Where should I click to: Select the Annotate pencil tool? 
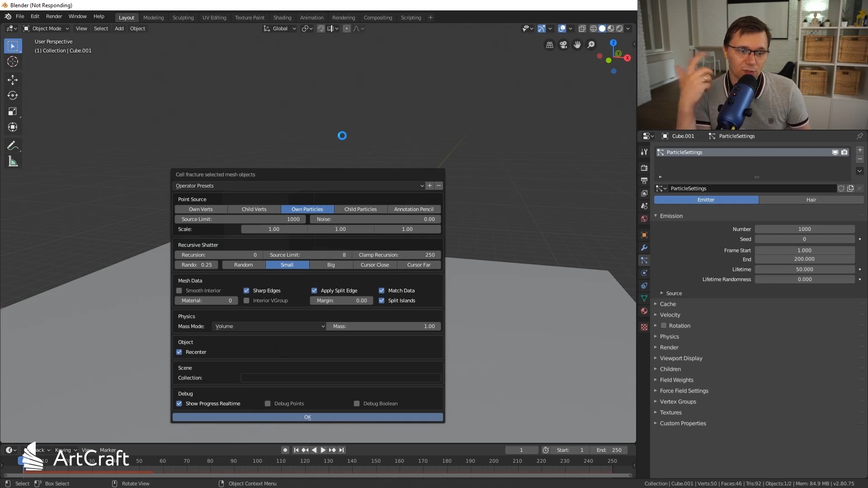coord(13,146)
